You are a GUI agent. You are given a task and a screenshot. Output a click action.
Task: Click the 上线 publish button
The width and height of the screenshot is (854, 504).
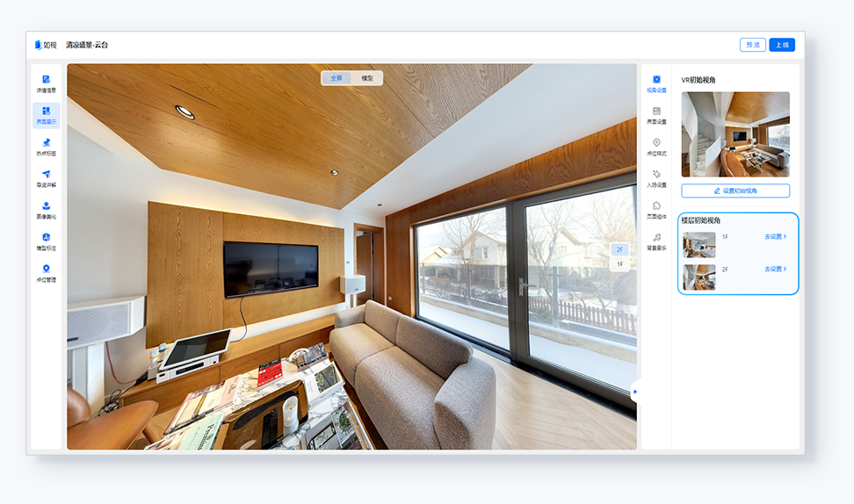[782, 45]
